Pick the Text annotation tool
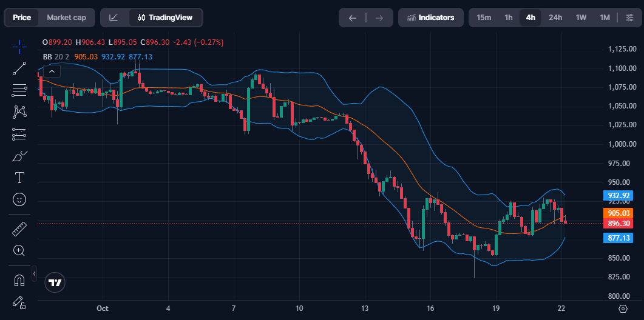 pyautogui.click(x=19, y=178)
